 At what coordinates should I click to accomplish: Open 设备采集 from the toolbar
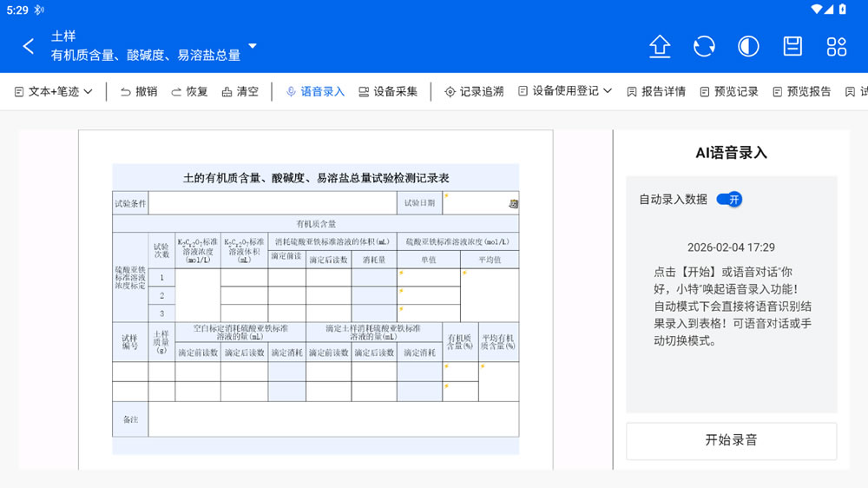tap(388, 91)
